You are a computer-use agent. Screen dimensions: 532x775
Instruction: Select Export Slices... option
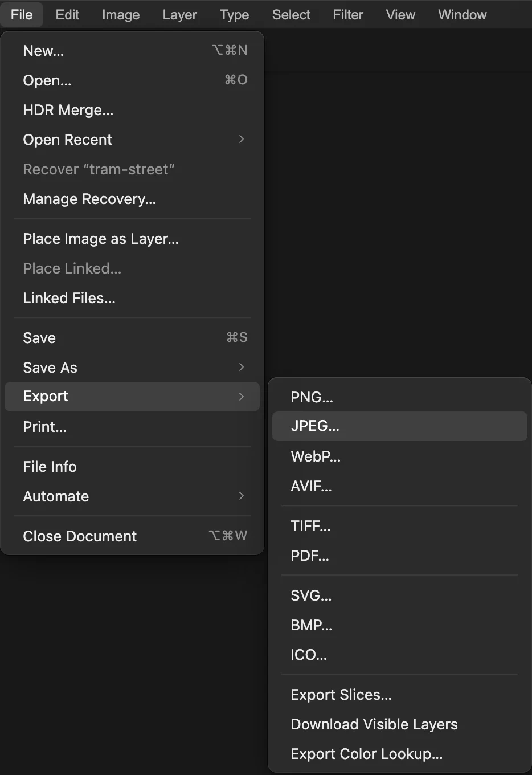400,695
